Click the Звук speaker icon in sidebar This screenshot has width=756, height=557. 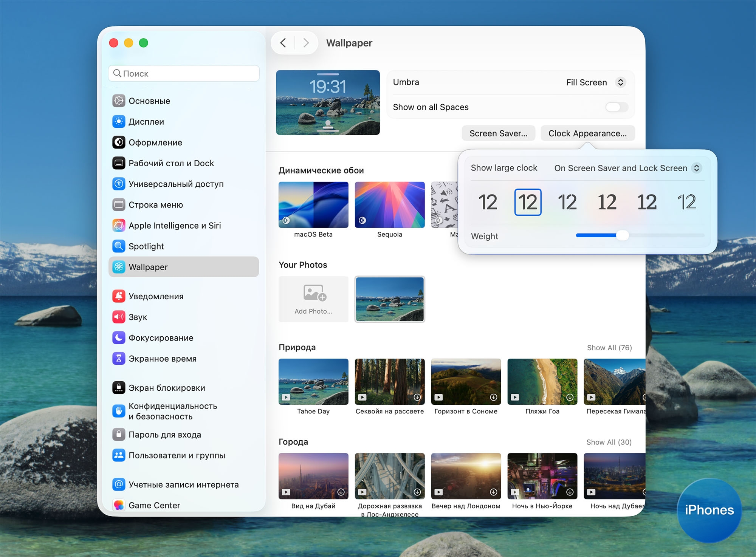tap(119, 317)
